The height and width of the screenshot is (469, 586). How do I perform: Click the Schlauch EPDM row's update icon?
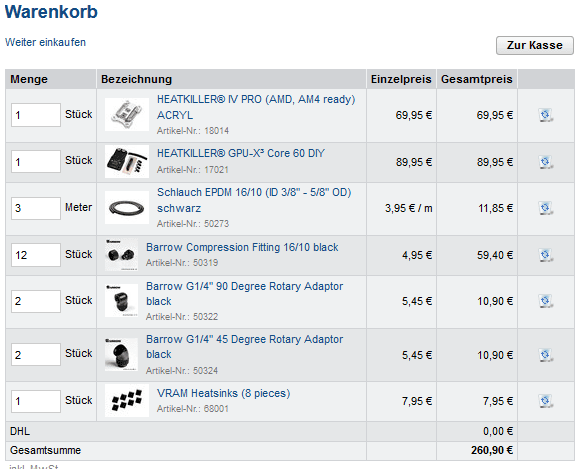545,208
